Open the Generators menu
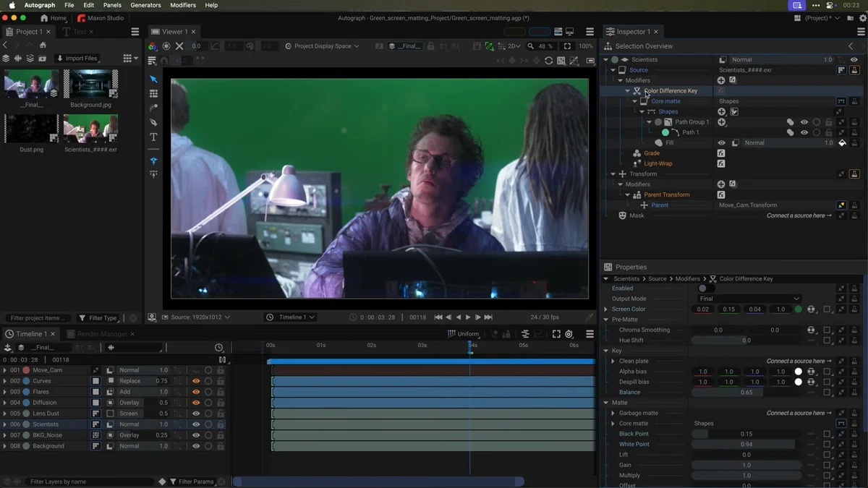 145,5
